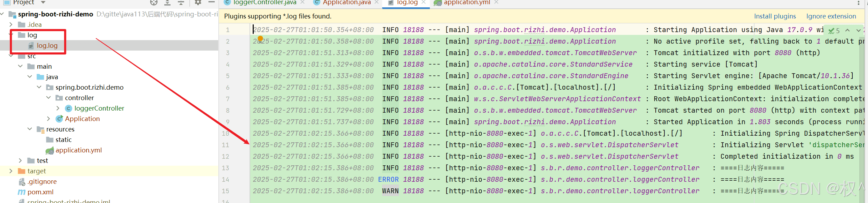868x203 pixels.
Task: Expand the test folder
Action: tap(20, 160)
